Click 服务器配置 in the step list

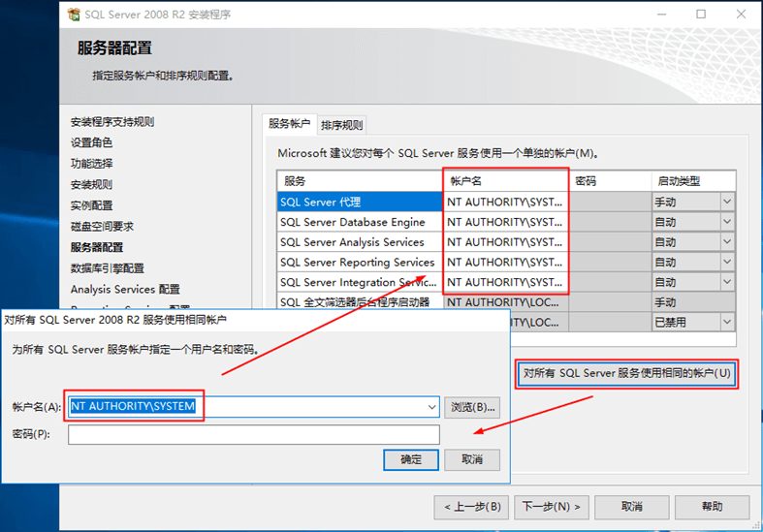[97, 247]
